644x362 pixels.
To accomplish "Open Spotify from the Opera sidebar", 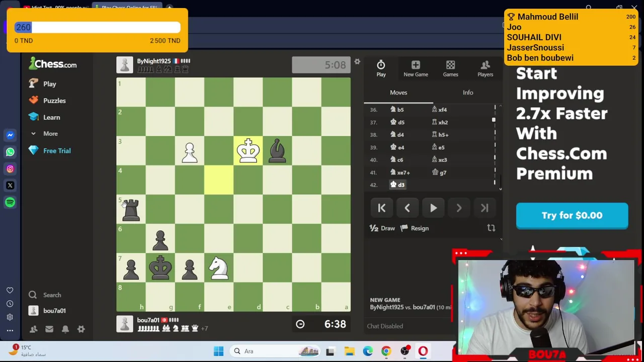I will coord(10,202).
